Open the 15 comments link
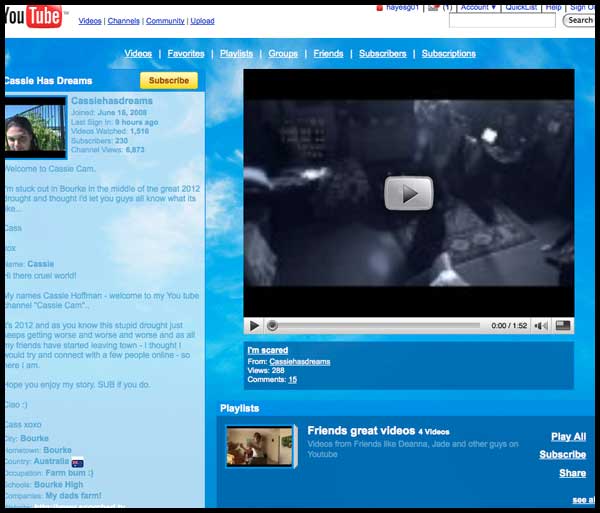600x513 pixels. (x=292, y=379)
